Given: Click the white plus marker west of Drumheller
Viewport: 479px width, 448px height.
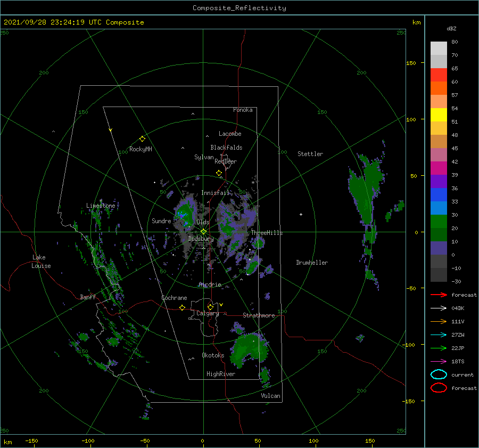Looking at the screenshot, I should (x=301, y=214).
